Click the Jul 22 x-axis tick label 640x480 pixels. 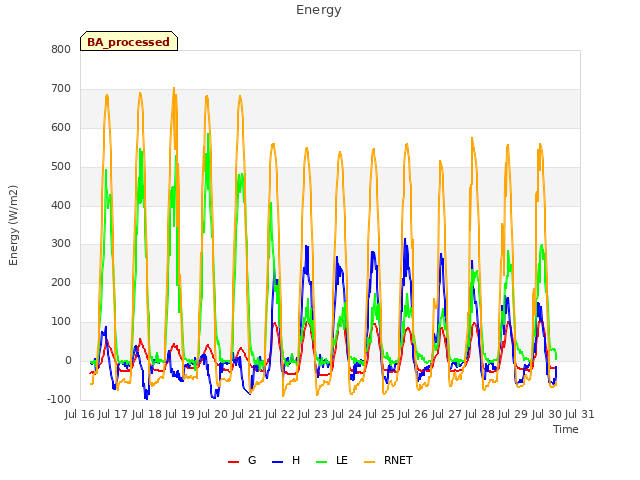click(x=280, y=415)
